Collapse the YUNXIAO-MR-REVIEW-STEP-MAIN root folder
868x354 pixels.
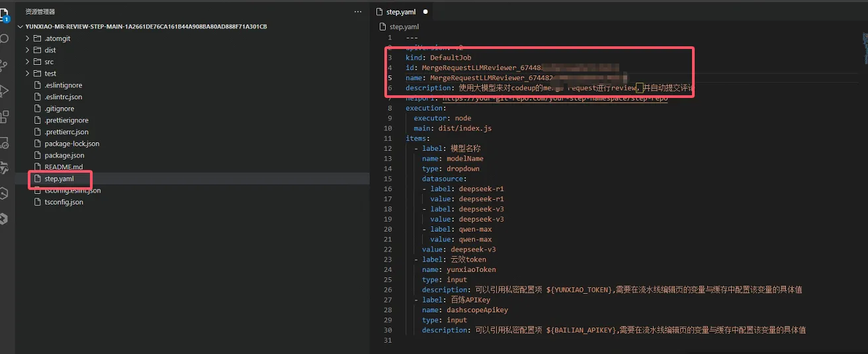[x=21, y=26]
